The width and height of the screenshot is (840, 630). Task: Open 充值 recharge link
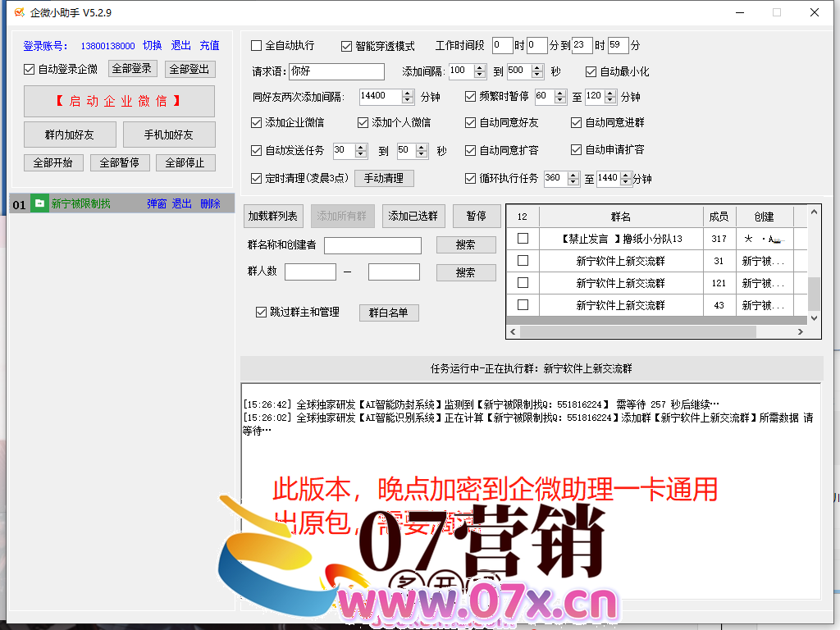click(x=209, y=46)
